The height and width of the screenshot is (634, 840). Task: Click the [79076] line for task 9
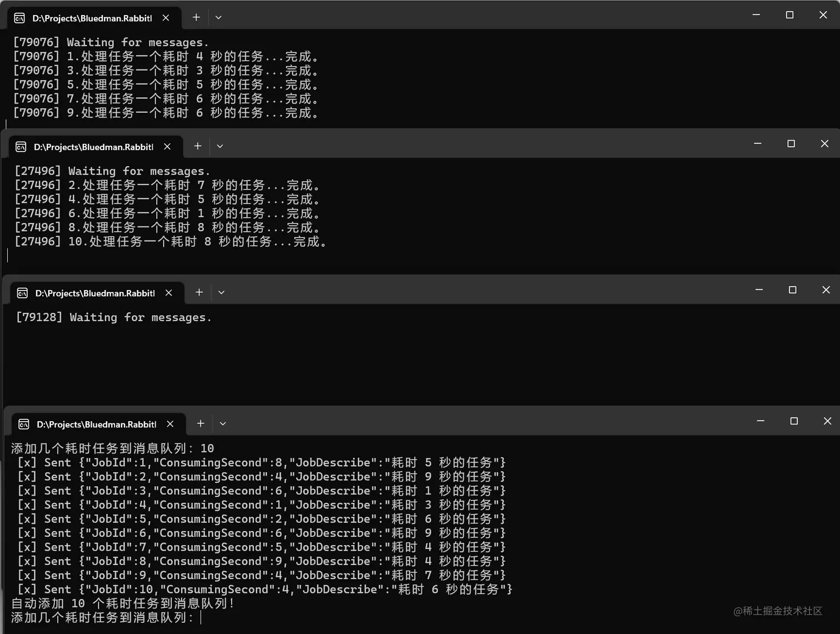(166, 113)
